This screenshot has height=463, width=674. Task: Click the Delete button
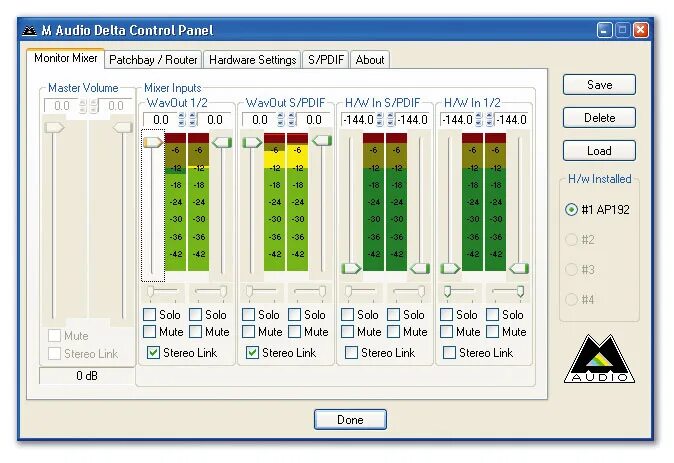(x=599, y=118)
